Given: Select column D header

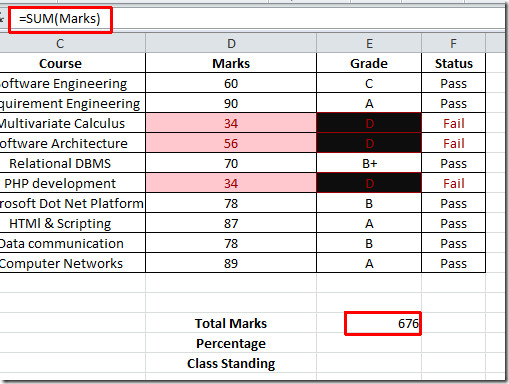Looking at the screenshot, I should pos(231,43).
